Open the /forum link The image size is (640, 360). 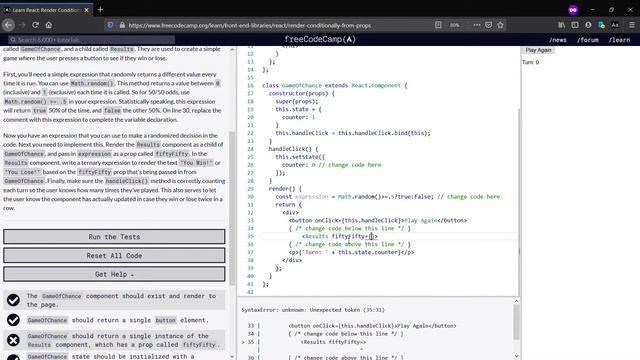(x=588, y=40)
